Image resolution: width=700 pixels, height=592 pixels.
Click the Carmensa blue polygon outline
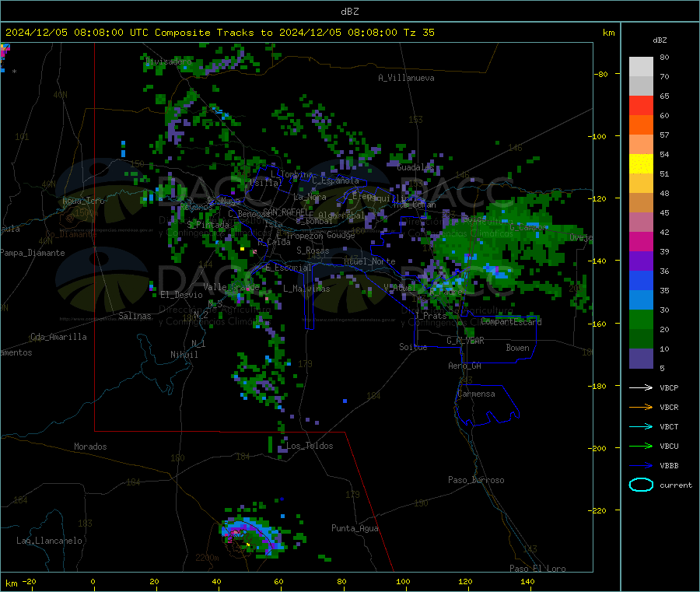[x=487, y=405]
